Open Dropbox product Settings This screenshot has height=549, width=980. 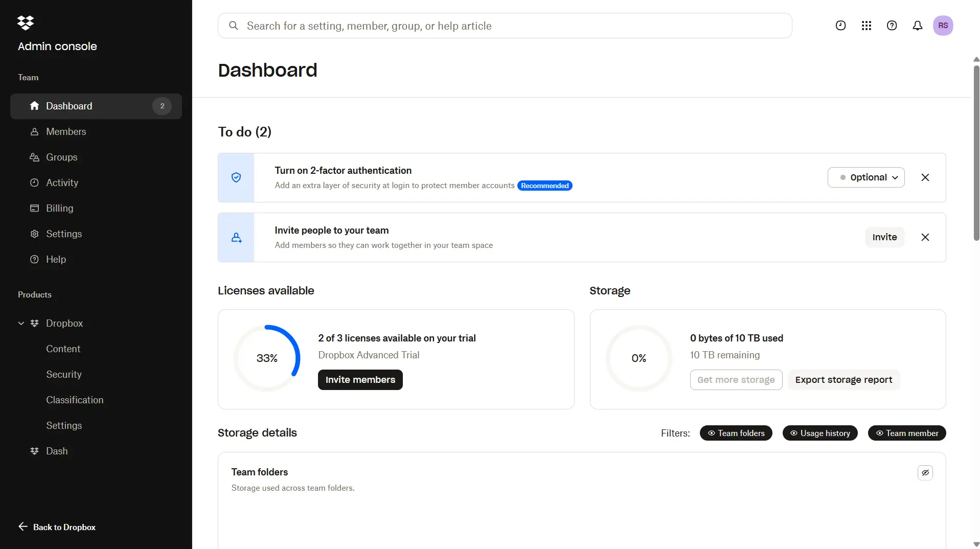[64, 425]
